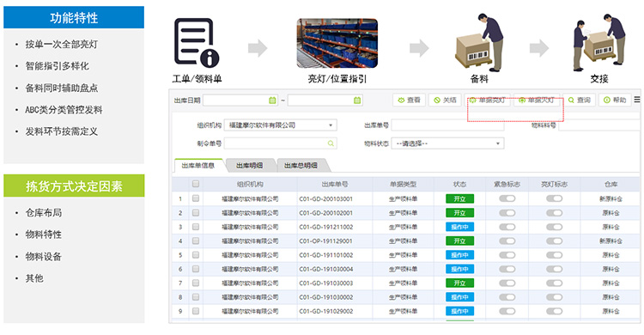The width and height of the screenshot is (644, 335).
Task: Open calendar picker for start 出库日期
Action: 272,100
